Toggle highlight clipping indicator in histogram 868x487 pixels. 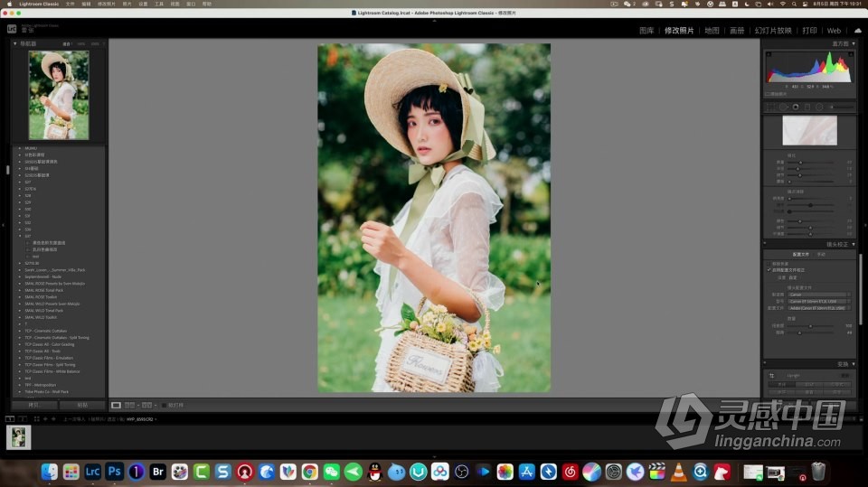point(850,54)
